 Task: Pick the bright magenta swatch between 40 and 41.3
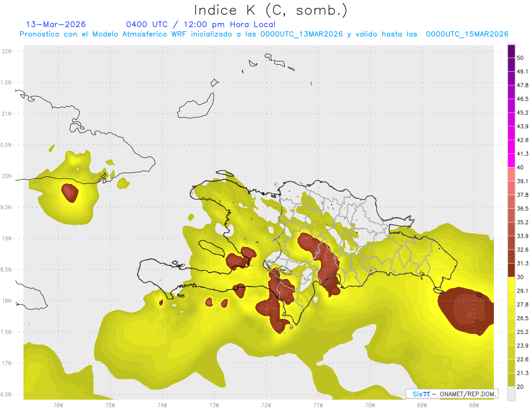coord(511,160)
